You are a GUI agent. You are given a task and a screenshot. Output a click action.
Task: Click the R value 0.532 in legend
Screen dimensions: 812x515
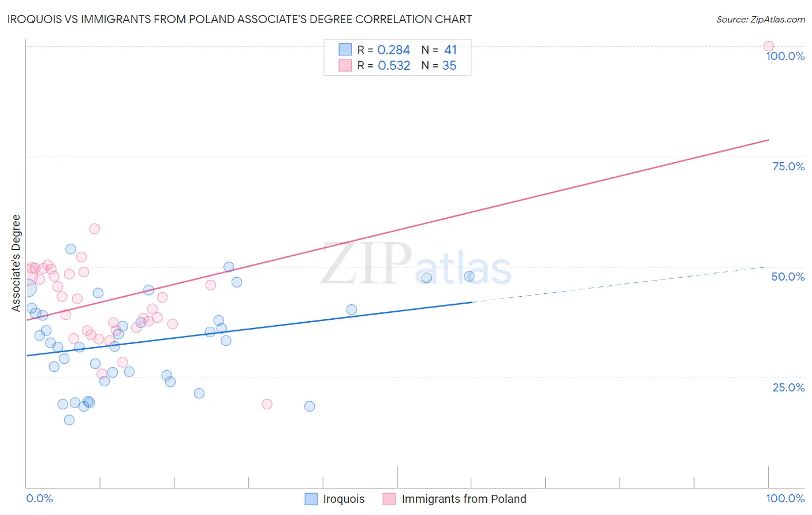click(x=394, y=65)
